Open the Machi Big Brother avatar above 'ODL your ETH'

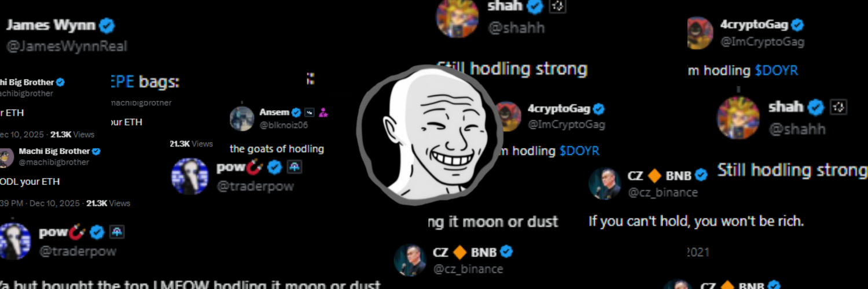click(x=5, y=157)
